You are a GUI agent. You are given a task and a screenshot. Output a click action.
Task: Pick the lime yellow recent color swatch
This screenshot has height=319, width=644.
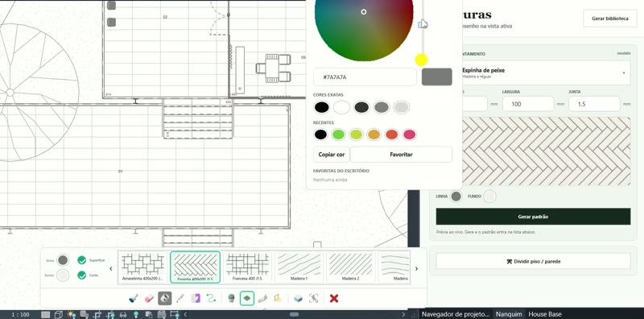point(356,135)
